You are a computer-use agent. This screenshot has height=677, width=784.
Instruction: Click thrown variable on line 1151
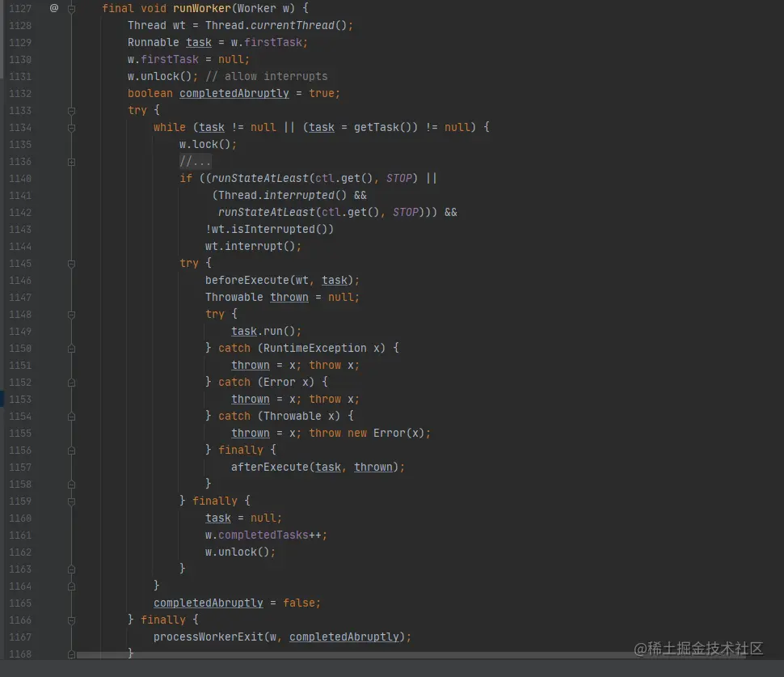[250, 366]
